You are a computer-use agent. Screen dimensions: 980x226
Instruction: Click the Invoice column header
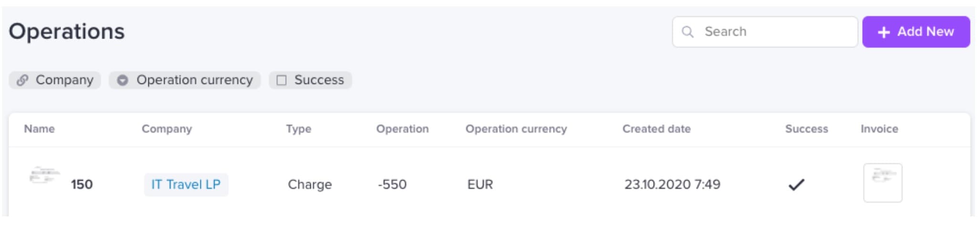point(879,129)
